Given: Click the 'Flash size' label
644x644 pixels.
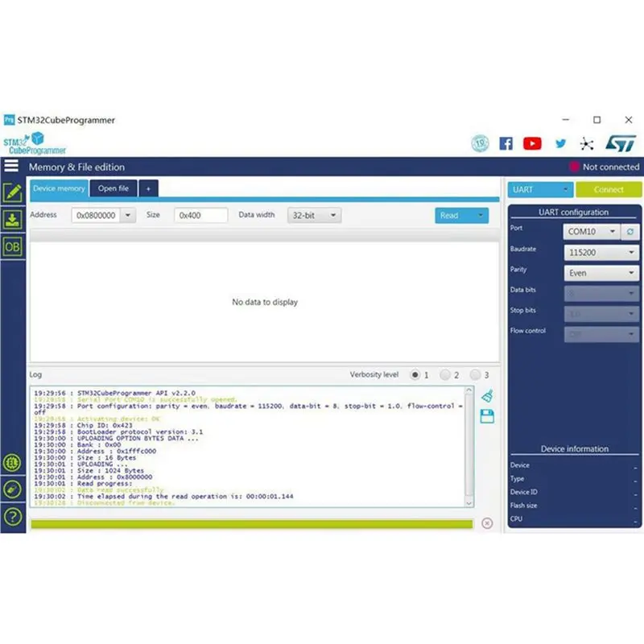Looking at the screenshot, I should pyautogui.click(x=524, y=506).
